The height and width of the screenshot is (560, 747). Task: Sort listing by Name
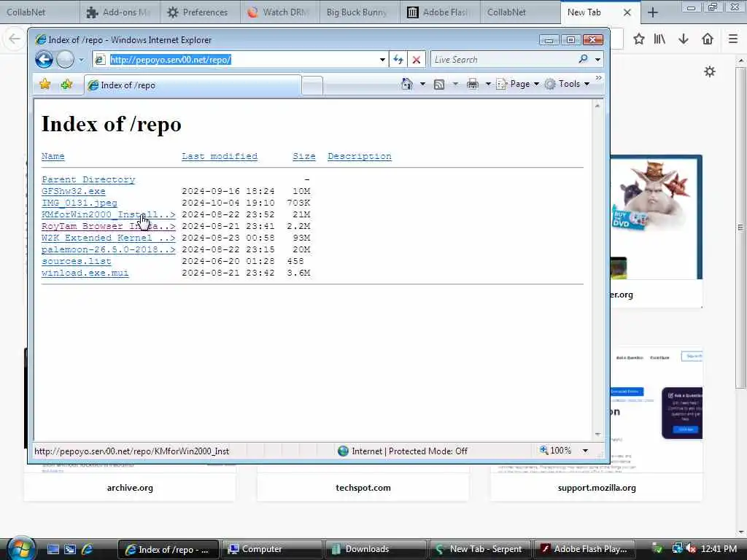[53, 156]
